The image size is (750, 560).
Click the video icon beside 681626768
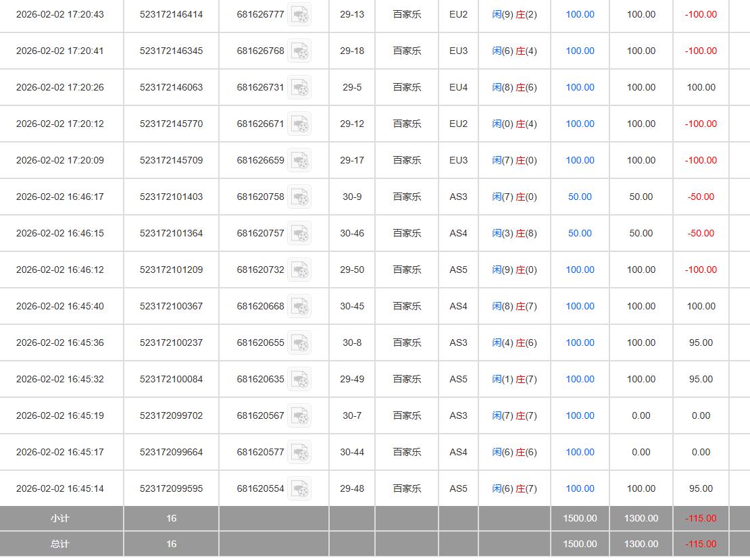click(x=299, y=51)
